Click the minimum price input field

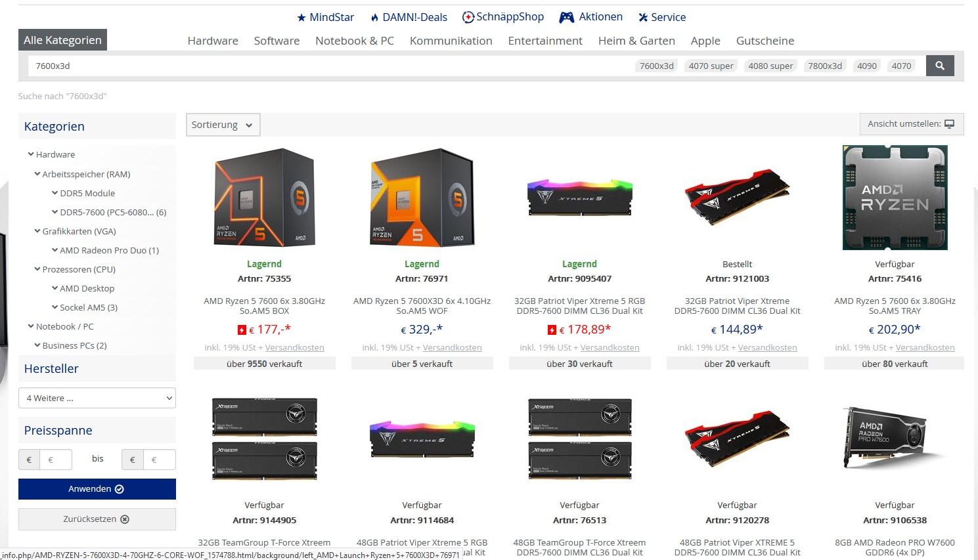coord(56,460)
